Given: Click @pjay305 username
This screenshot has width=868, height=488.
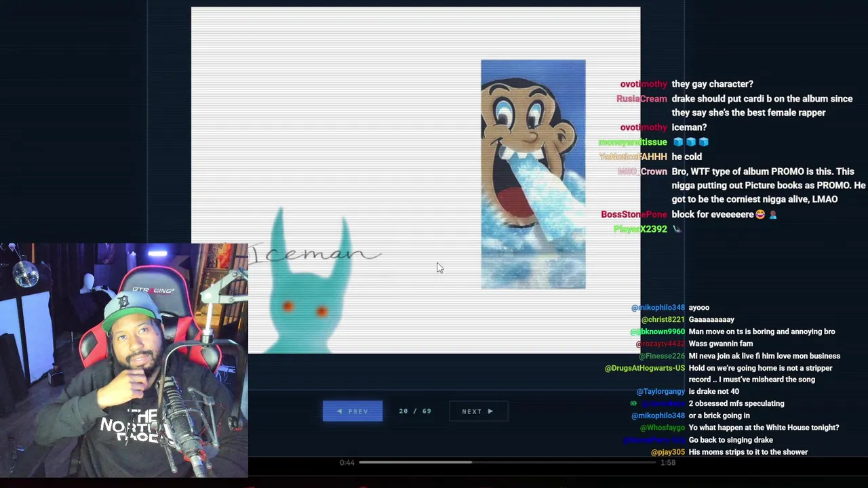Looking at the screenshot, I should coord(668,452).
